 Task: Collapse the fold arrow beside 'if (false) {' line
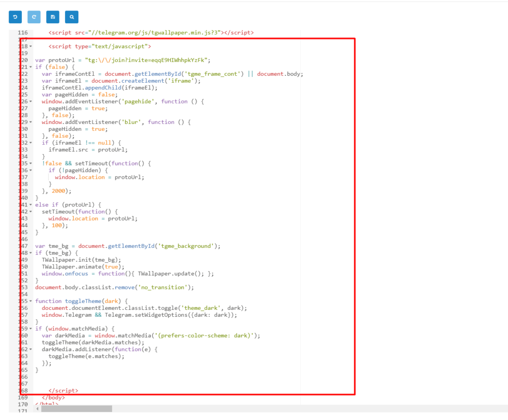(x=31, y=67)
